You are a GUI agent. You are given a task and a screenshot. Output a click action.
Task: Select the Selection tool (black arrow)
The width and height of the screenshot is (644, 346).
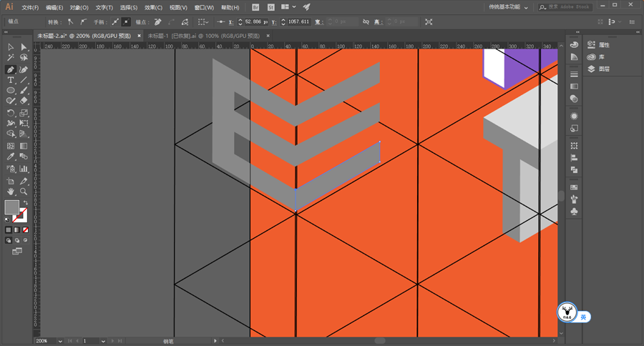[x=11, y=47]
